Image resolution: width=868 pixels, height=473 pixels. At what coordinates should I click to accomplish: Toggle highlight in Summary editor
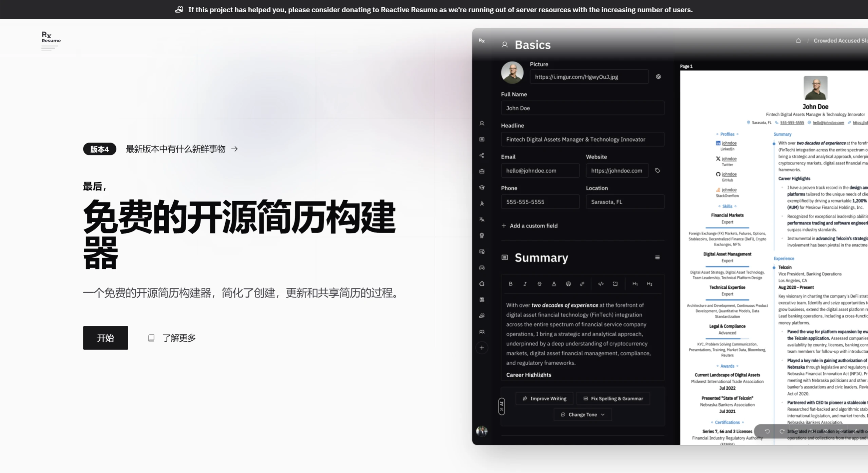click(x=568, y=284)
